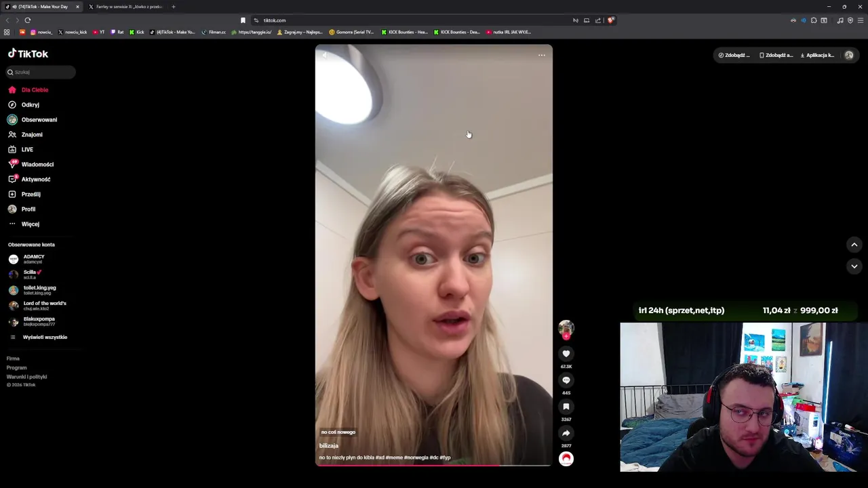Screen dimensions: 868x488
Task: Open the music note media control icon
Action: 840,20
